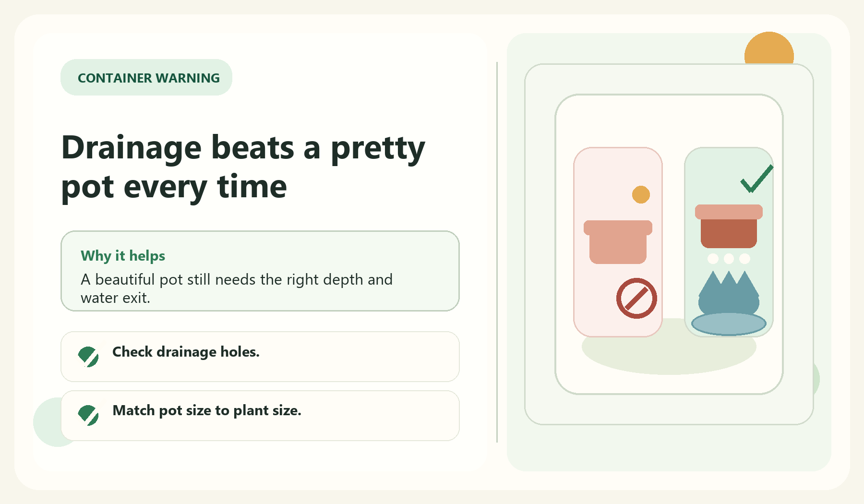This screenshot has height=504, width=864.
Task: Toggle check mark beside Match pot size
Action: click(x=88, y=415)
